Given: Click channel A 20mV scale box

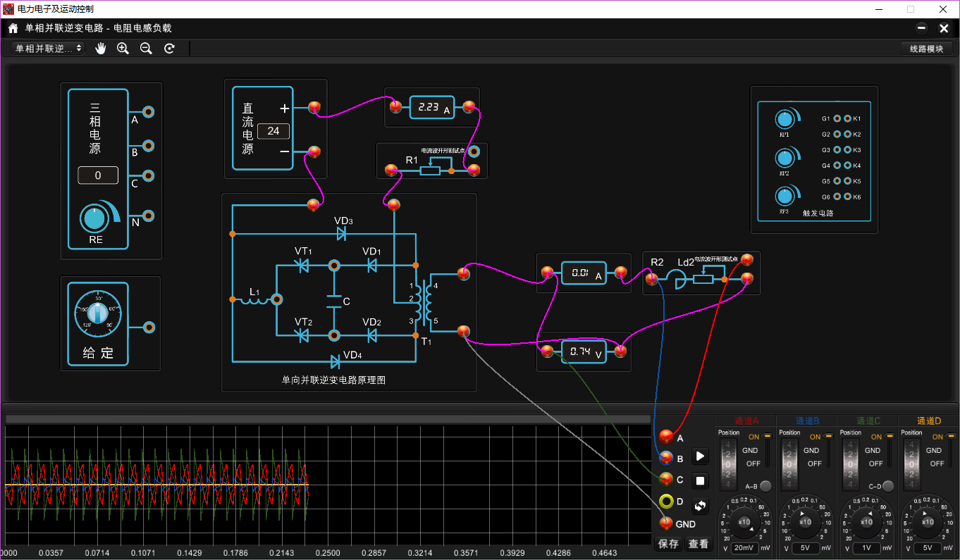Looking at the screenshot, I should (744, 547).
